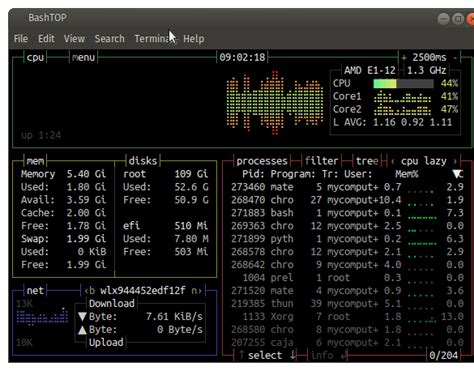474x371 pixels.
Task: Click the Core1 41% usage row
Action: coord(395,97)
